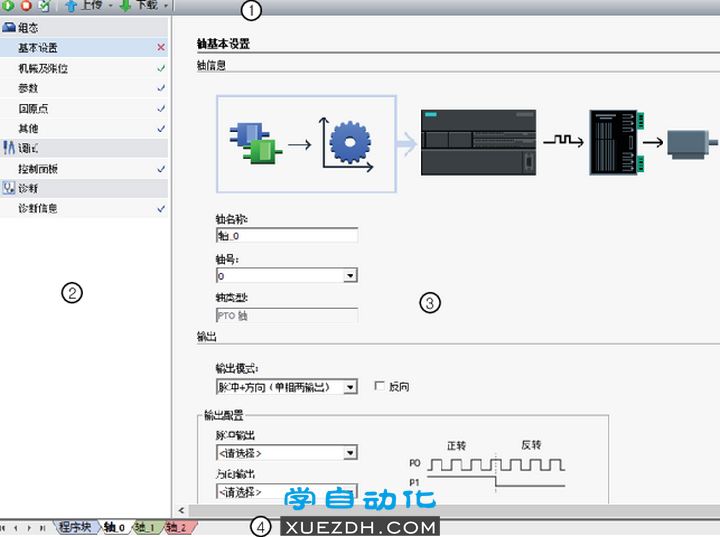
Task: Click green check mark beside 机械及限位
Action: (161, 68)
